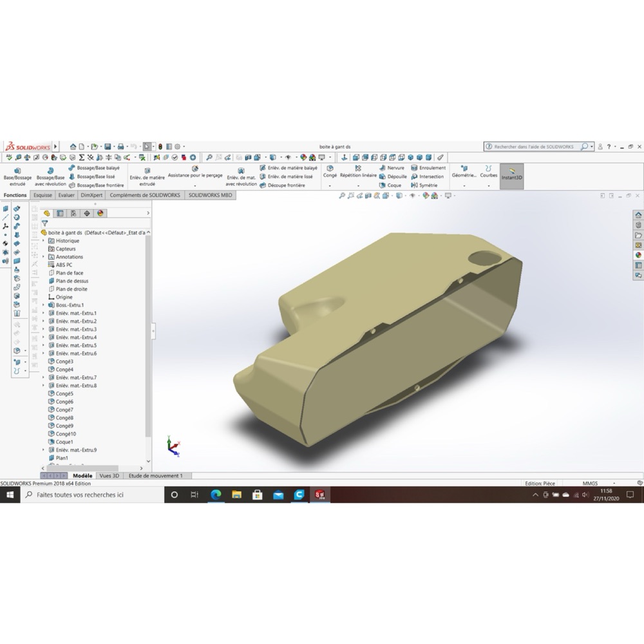The height and width of the screenshot is (644, 644).
Task: Select the Dépouille draft tool
Action: (x=393, y=176)
